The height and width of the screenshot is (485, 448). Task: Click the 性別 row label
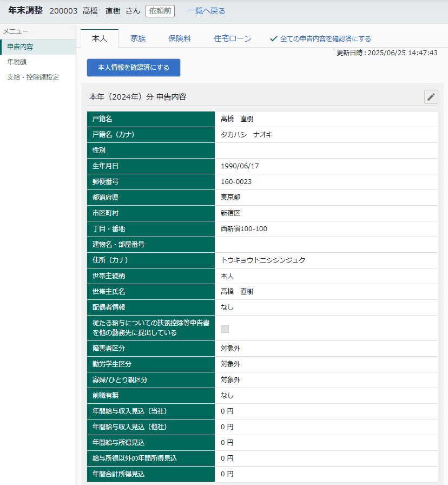[x=99, y=150]
